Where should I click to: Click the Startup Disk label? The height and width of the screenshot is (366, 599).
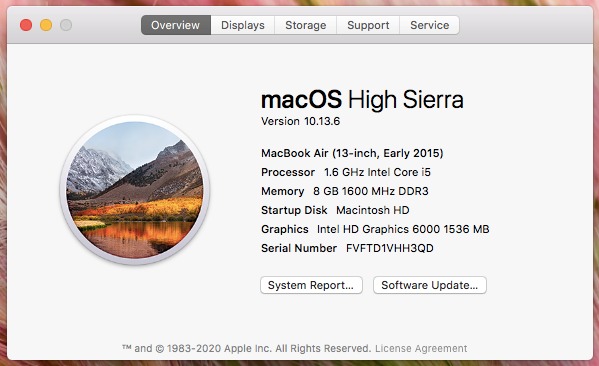coord(294,210)
